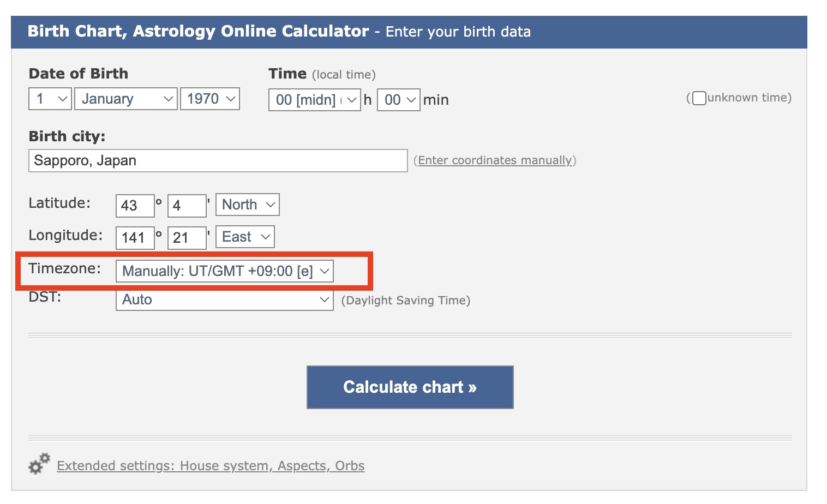This screenshot has width=827, height=504.
Task: Open the birth year 1970 dropdown
Action: point(210,99)
